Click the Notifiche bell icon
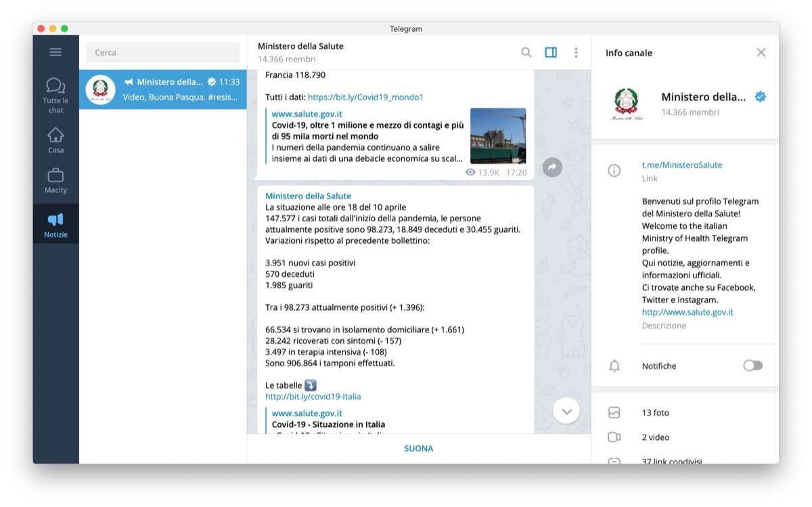812x507 pixels. tap(614, 366)
